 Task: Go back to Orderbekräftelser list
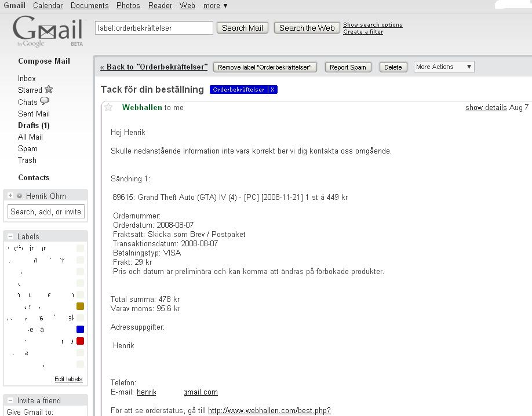(154, 67)
